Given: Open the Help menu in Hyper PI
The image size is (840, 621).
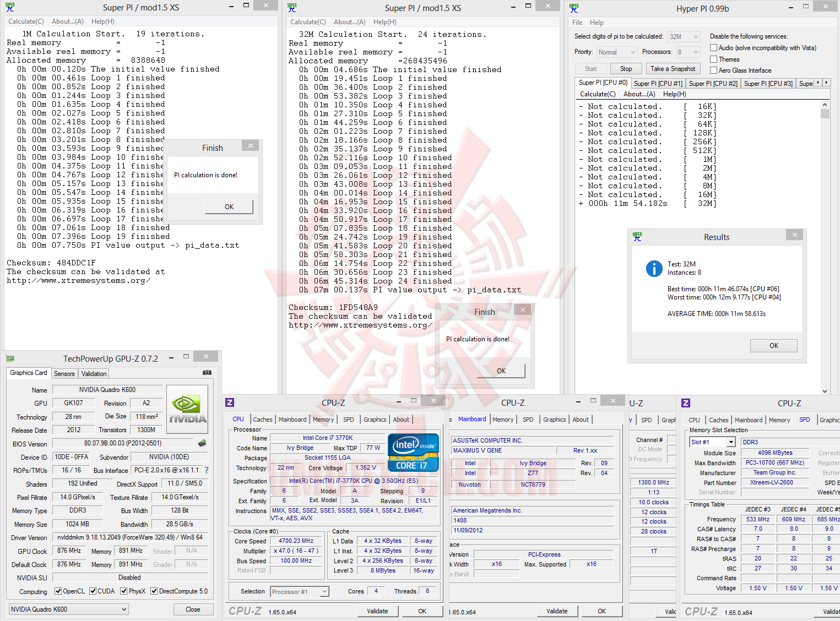Looking at the screenshot, I should pos(597,23).
